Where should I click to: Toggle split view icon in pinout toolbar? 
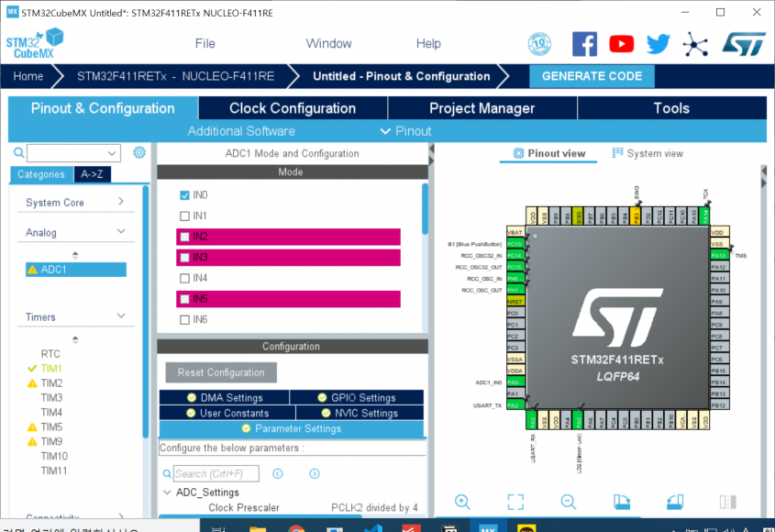(x=727, y=502)
